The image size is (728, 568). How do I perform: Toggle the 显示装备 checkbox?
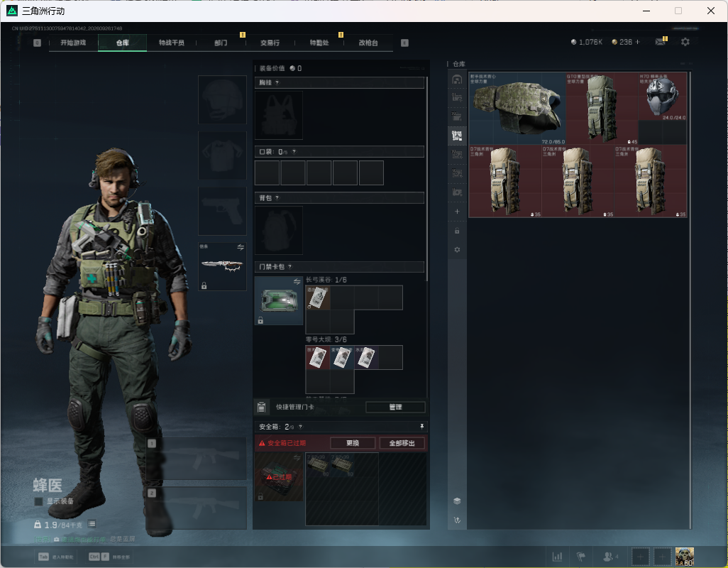coord(38,501)
